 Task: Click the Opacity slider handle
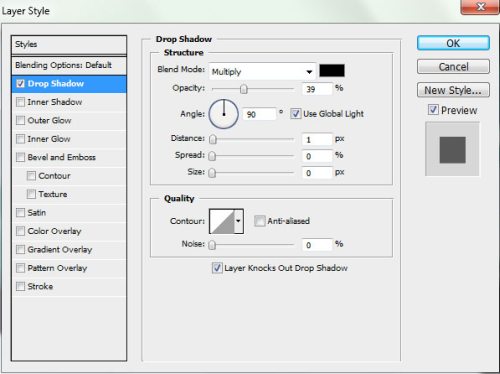tap(244, 89)
